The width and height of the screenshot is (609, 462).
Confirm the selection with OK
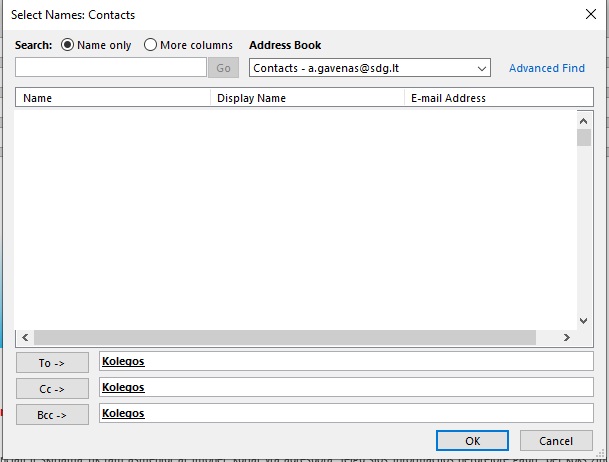pyautogui.click(x=472, y=441)
